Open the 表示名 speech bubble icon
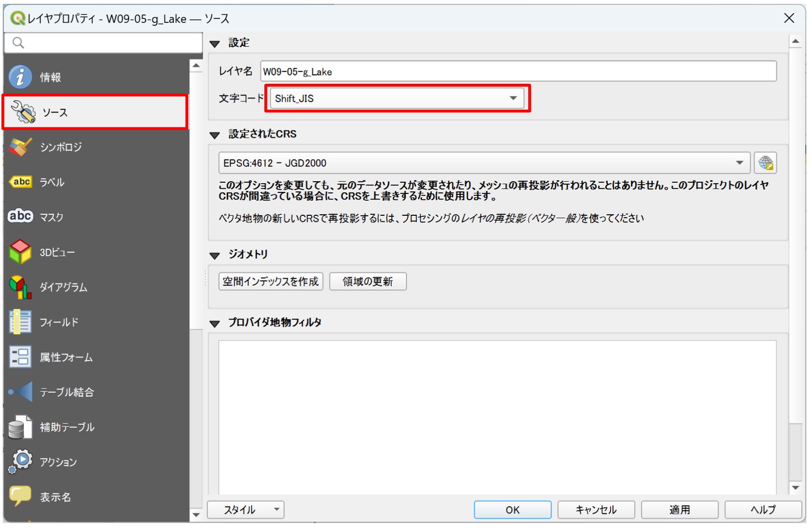This screenshot has height=528, width=812. click(x=20, y=496)
